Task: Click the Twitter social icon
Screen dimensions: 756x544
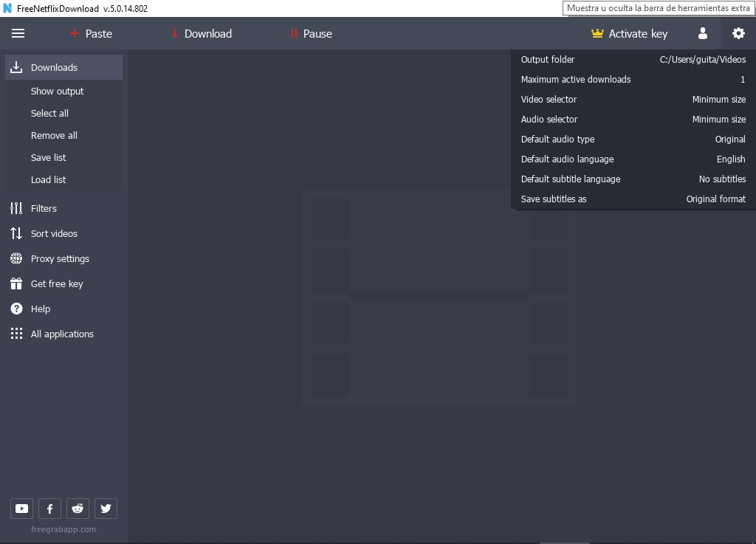Action: (106, 508)
